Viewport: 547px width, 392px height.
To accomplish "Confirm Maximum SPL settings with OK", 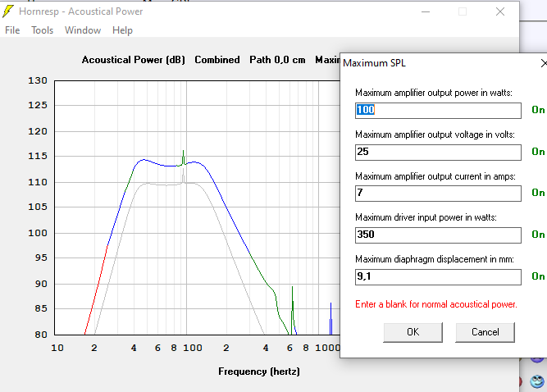I will pos(413,332).
